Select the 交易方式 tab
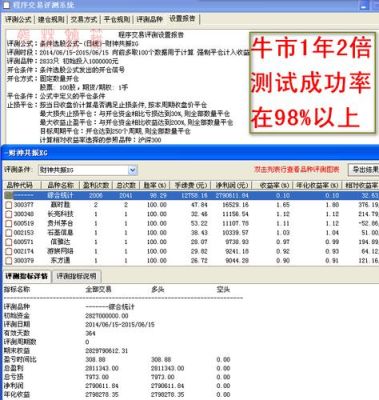Screen dimensions: 379x400 point(84,19)
